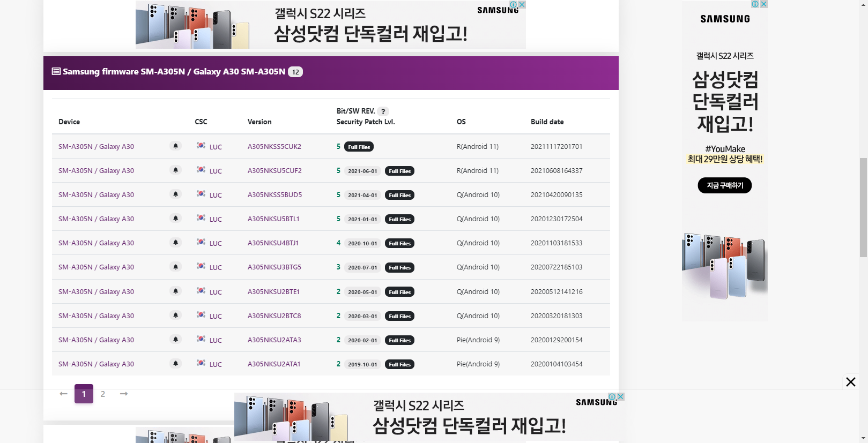Click bell icon for A305NKSU4BTJ1 row

pos(175,242)
